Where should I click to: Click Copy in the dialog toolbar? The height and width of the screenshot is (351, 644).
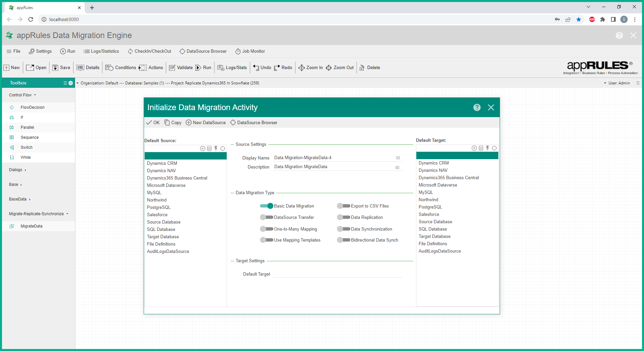coord(173,123)
